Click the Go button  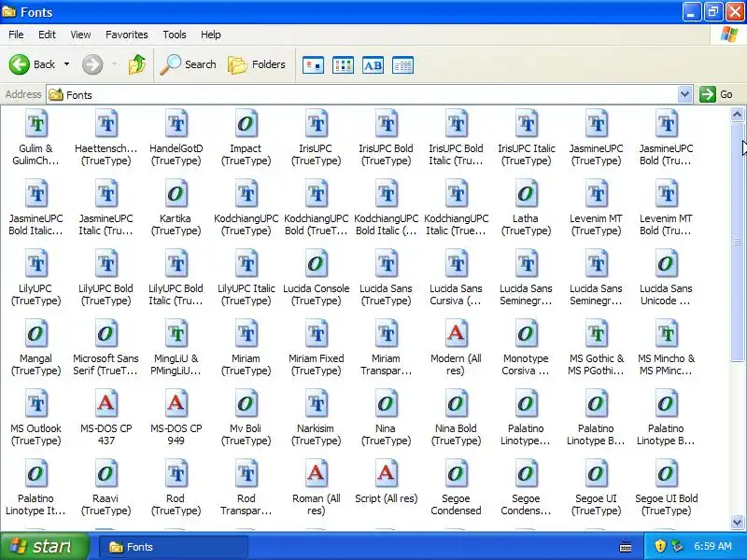[716, 94]
